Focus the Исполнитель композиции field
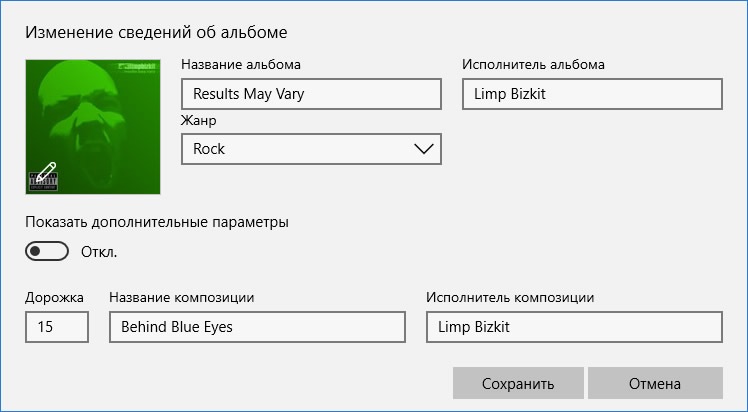The image size is (748, 412). (x=574, y=327)
